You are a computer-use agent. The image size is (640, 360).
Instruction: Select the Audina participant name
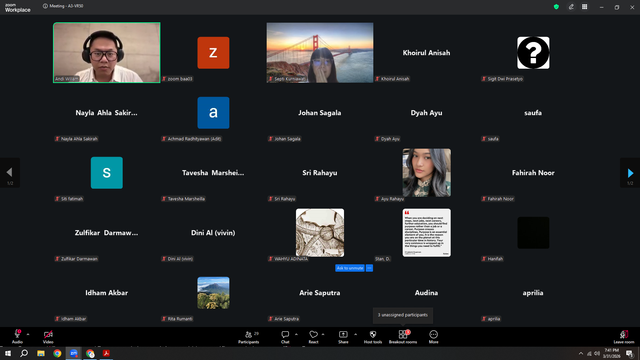tap(426, 293)
